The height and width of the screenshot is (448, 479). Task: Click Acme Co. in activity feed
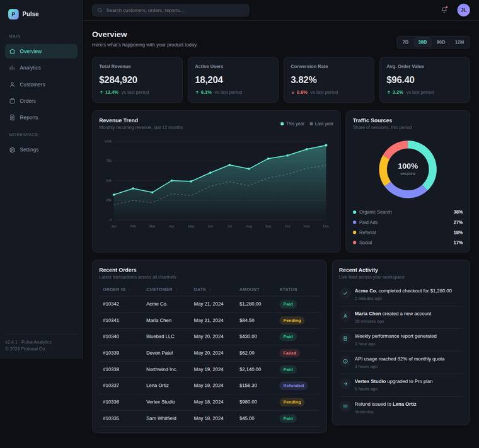(366, 290)
